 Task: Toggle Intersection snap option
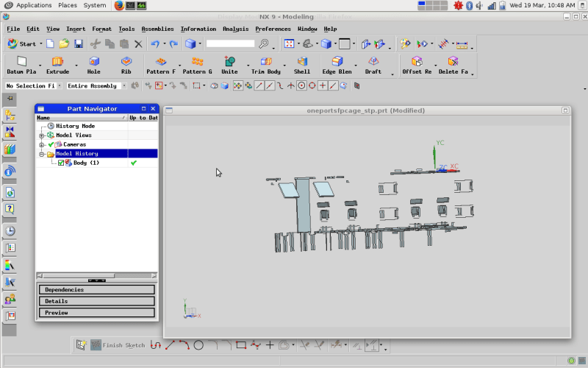(290, 86)
